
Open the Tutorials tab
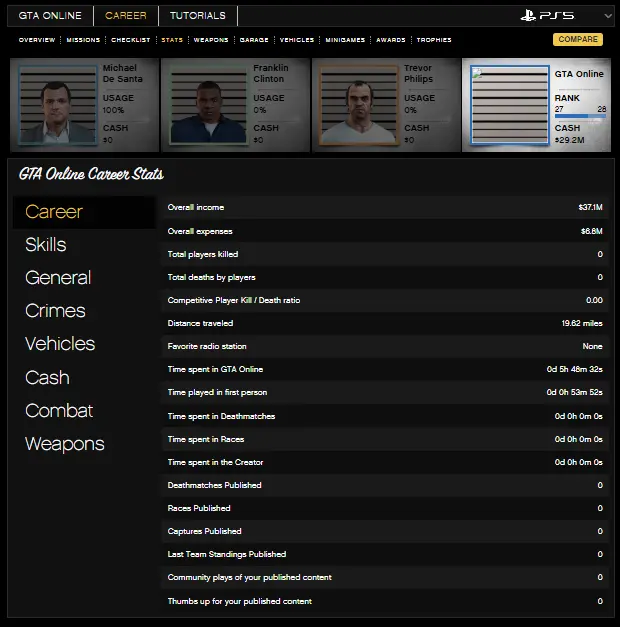pos(197,16)
